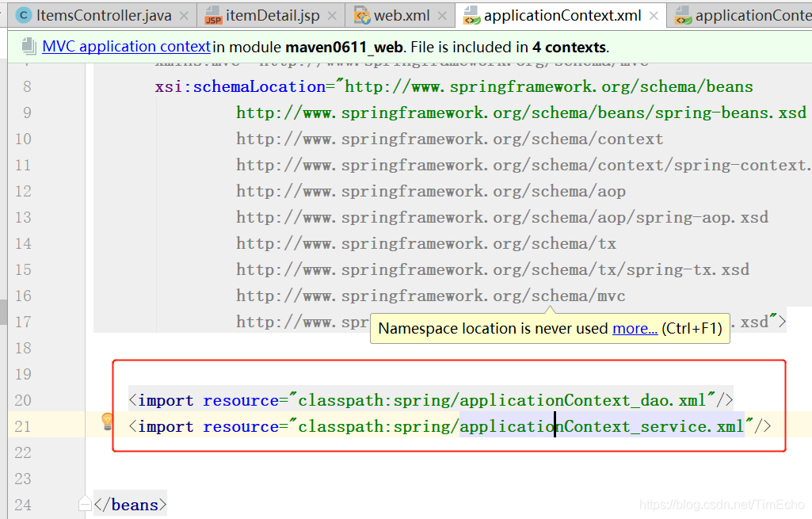Viewport: 812px width, 519px height.
Task: Open the MVC application context link
Action: pyautogui.click(x=127, y=47)
